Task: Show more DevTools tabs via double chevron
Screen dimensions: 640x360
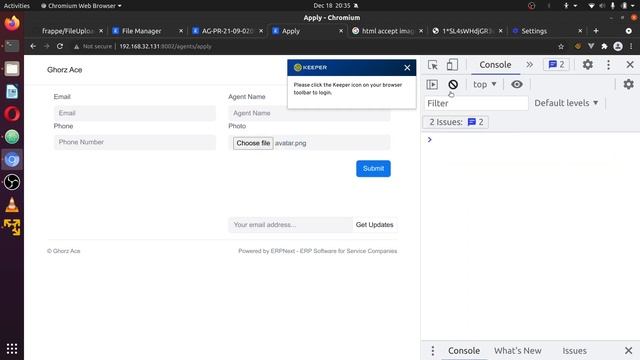Action: coord(529,64)
